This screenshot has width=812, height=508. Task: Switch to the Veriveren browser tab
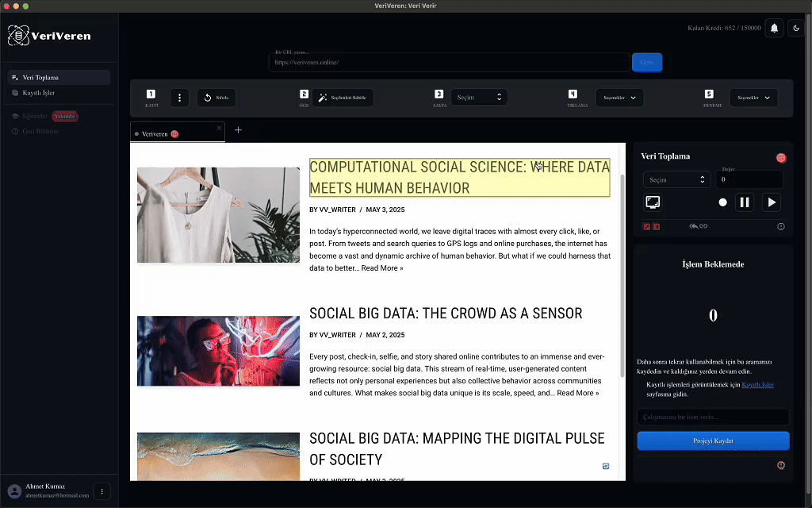[178, 133]
